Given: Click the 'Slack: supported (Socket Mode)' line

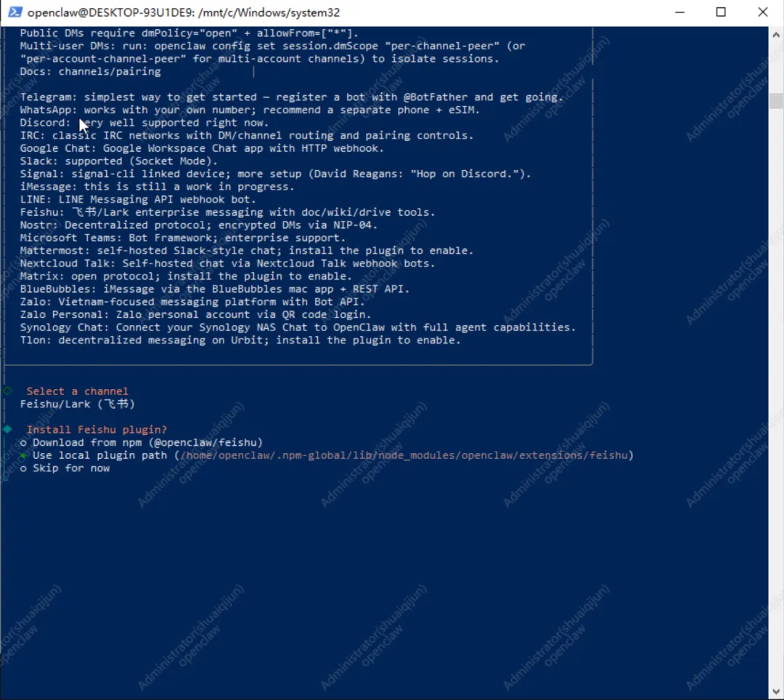Looking at the screenshot, I should click(119, 161).
